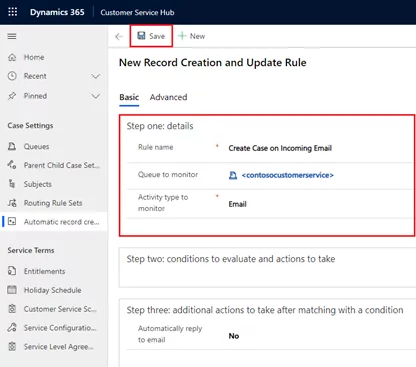Image resolution: width=416 pixels, height=367 pixels.
Task: Click the Routing Rule Sets icon
Action: coord(12,203)
